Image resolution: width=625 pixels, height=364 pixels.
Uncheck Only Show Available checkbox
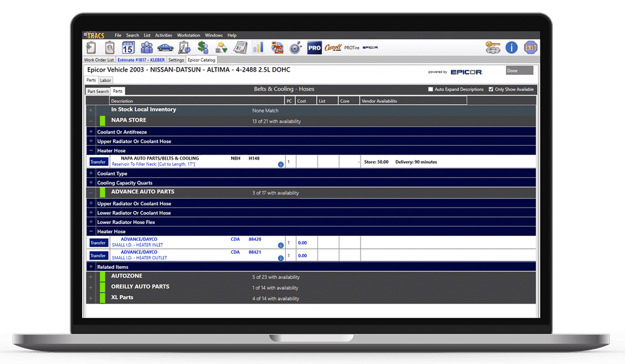tap(491, 89)
